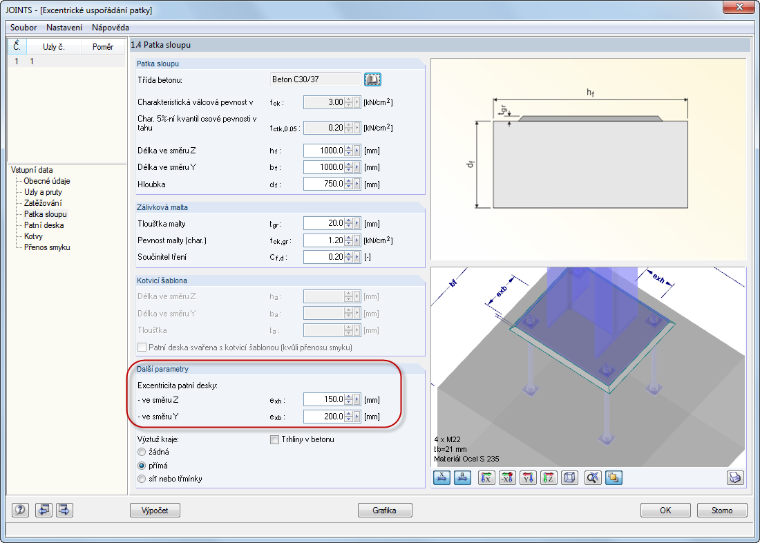
Task: Select 'Patní deska' tree item
Action: pos(44,225)
